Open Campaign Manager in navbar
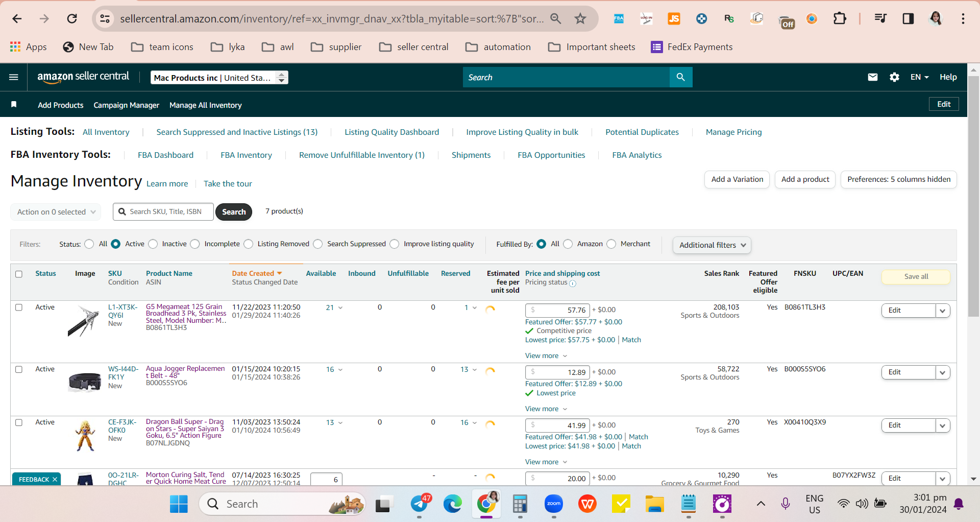Screen dimensions: 980x522 point(126,105)
